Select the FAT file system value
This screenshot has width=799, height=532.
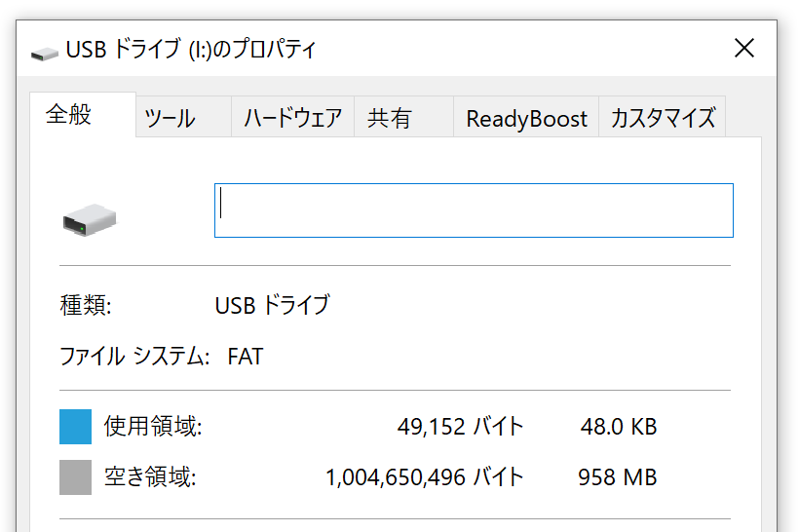click(x=246, y=357)
